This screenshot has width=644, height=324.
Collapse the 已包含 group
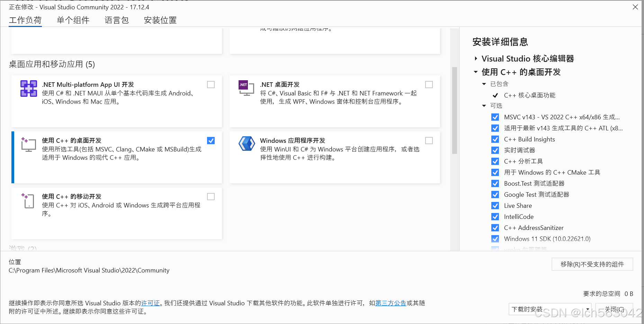coord(484,84)
